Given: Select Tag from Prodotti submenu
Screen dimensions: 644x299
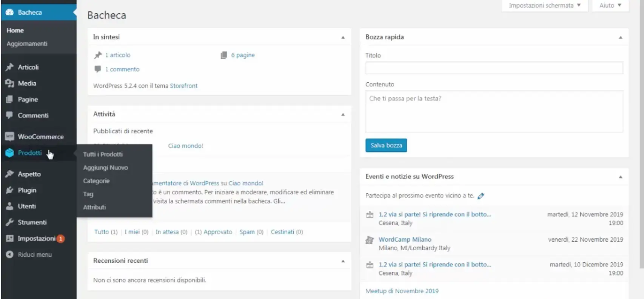Looking at the screenshot, I should [88, 194].
